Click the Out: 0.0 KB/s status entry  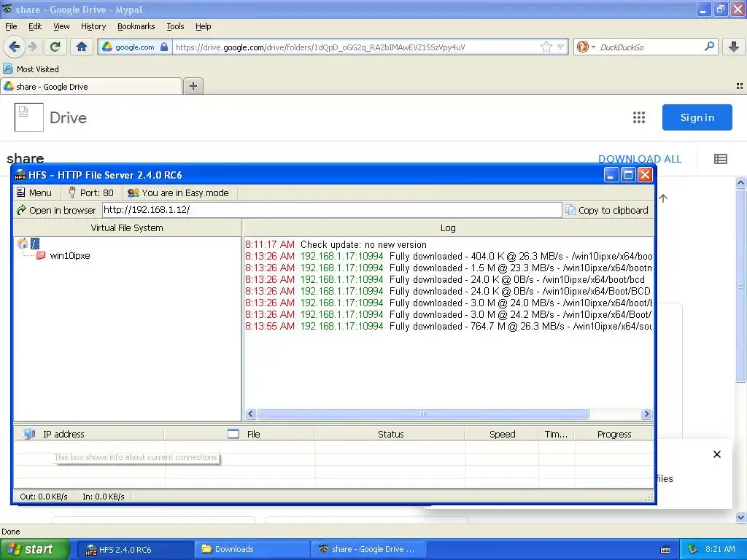(44, 497)
